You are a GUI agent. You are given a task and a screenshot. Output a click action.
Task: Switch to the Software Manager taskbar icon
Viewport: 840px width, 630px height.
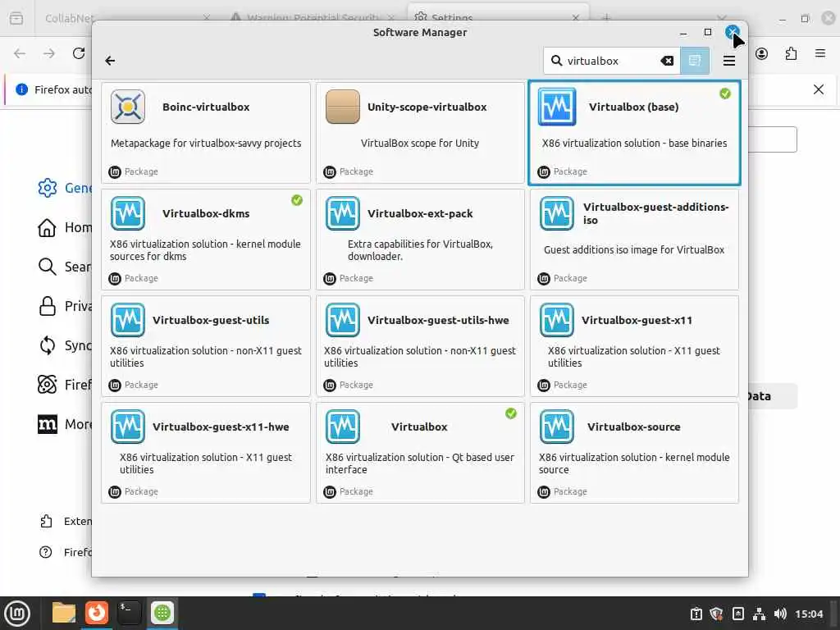(162, 613)
